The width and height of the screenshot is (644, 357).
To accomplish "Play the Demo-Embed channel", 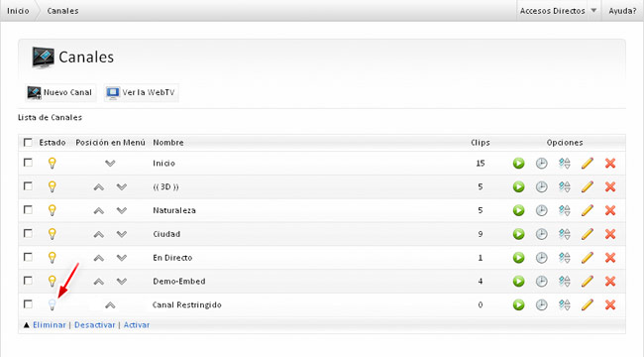I will (x=519, y=282).
